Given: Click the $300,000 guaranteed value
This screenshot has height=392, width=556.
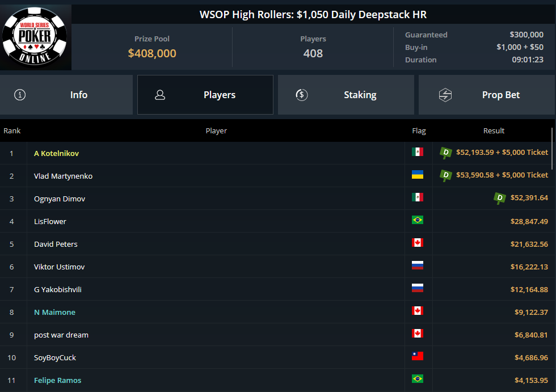Looking at the screenshot, I should click(526, 35).
